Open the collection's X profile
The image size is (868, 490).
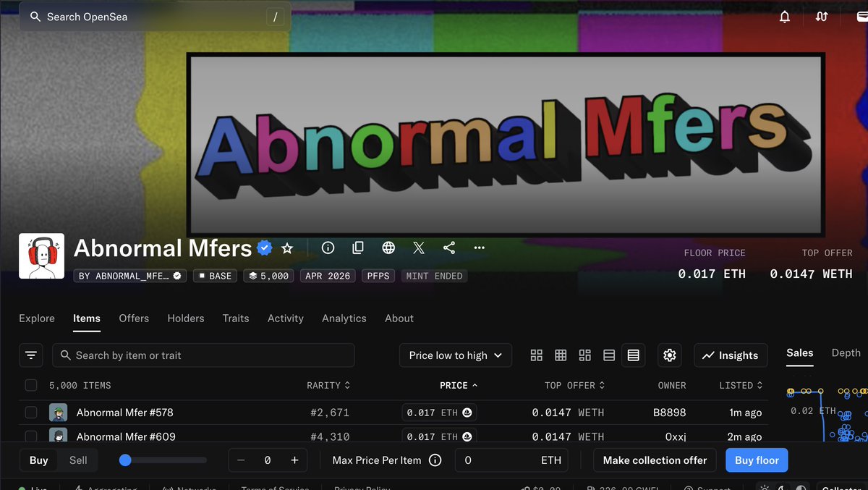[x=419, y=248]
